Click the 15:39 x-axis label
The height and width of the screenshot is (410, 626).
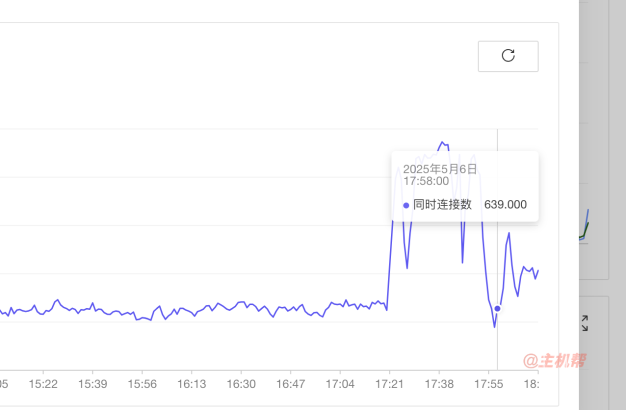pos(93,384)
